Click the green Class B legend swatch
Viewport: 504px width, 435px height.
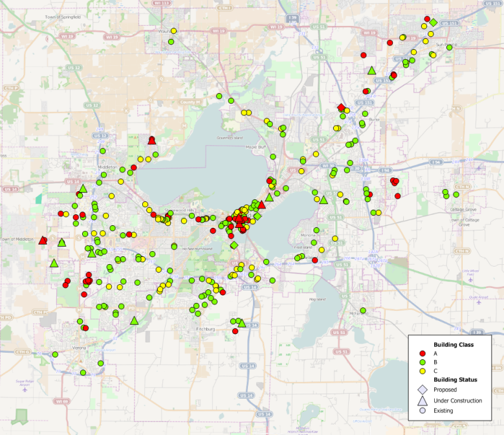[422, 362]
